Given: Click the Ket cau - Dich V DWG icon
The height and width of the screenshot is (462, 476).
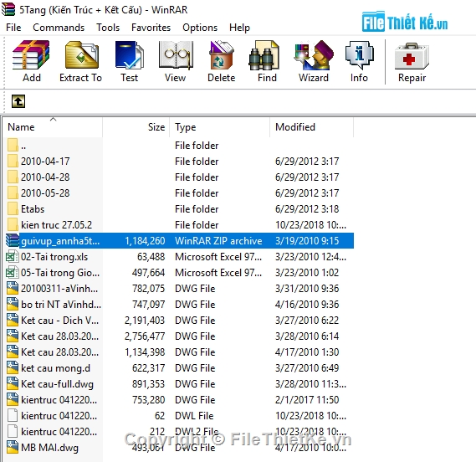Looking at the screenshot, I should [13, 321].
